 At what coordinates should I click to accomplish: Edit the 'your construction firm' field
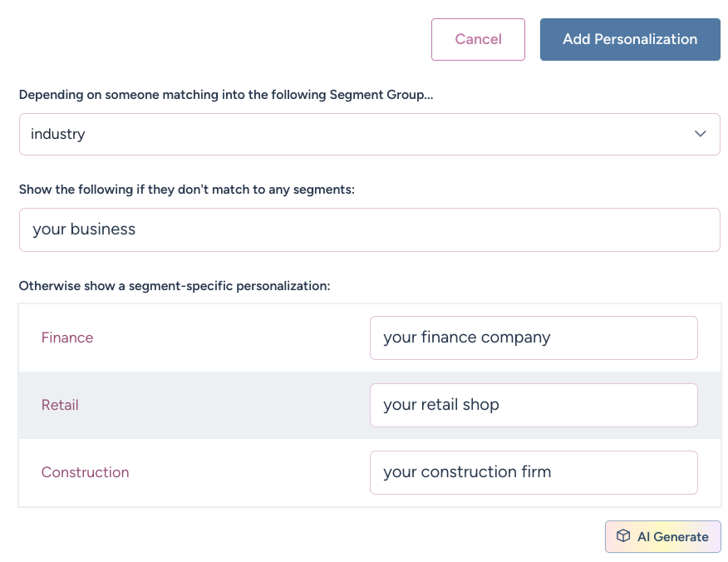point(533,472)
